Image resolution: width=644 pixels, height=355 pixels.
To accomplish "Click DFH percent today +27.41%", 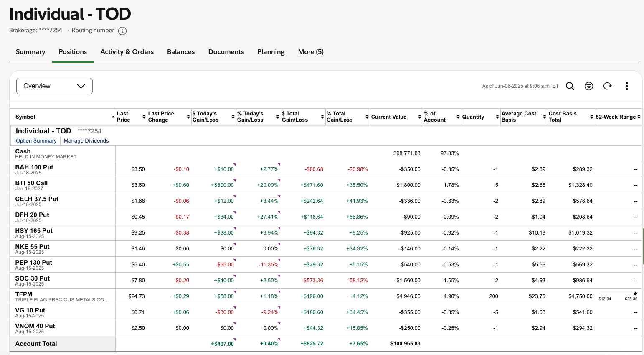I will click(x=268, y=217).
